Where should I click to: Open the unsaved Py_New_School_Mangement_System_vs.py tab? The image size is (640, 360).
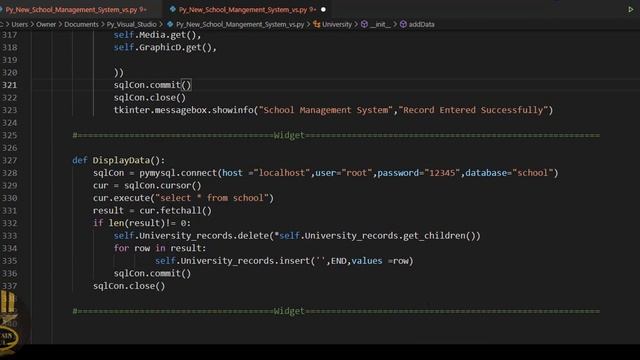tap(247, 9)
